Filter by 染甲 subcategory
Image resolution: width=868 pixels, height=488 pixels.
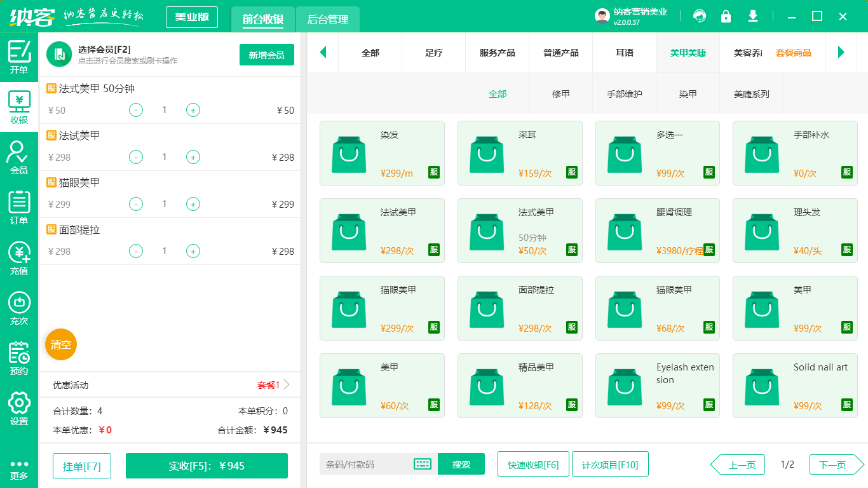click(688, 93)
